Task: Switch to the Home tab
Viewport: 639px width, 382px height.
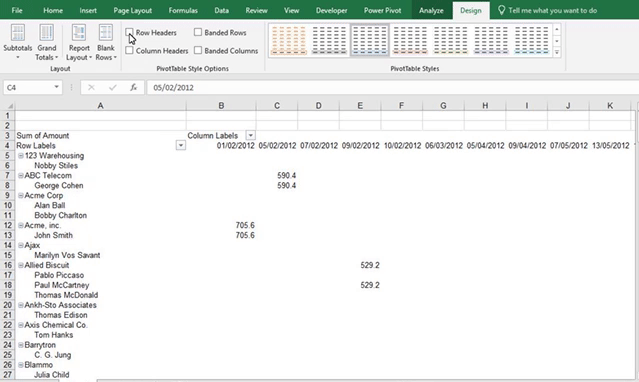Action: (x=53, y=10)
